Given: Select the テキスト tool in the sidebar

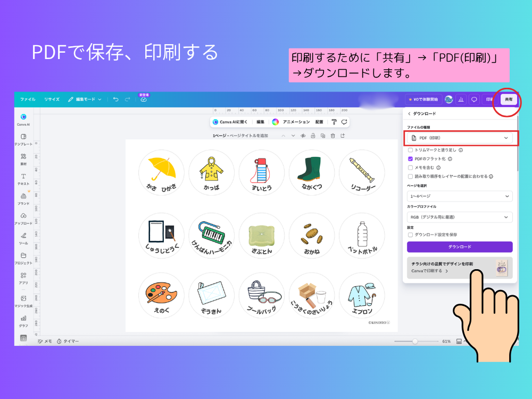Looking at the screenshot, I should point(23,179).
